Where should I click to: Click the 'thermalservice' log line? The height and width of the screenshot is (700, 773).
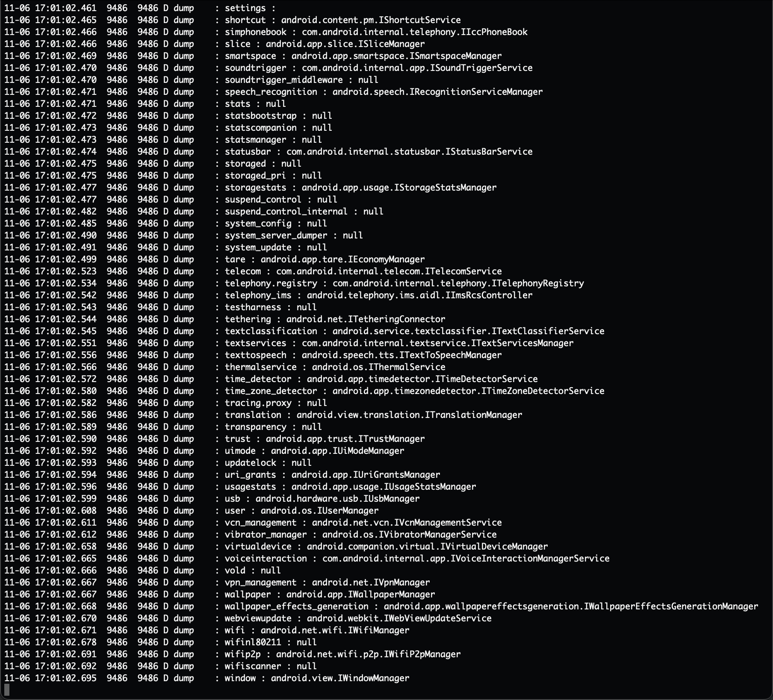click(225, 367)
